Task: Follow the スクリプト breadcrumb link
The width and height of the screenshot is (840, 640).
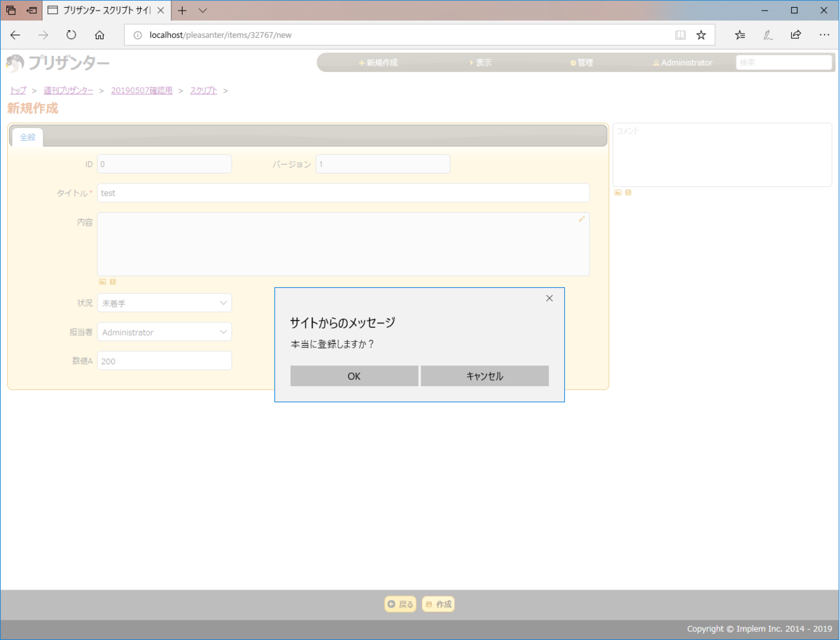Action: point(203,90)
